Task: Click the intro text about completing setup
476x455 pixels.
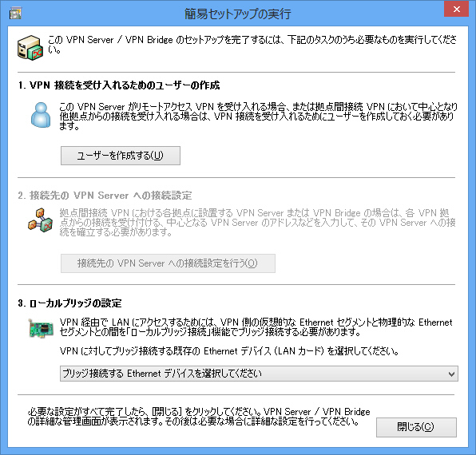Action: point(252,45)
